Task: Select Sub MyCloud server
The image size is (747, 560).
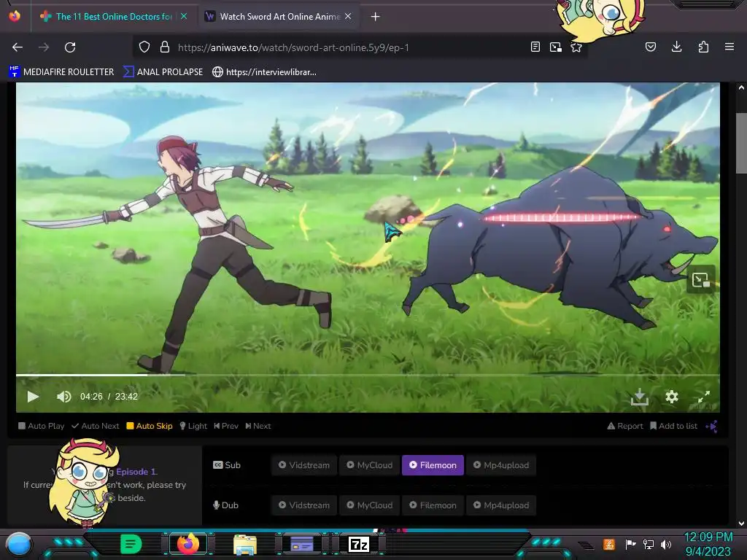Action: 370,465
